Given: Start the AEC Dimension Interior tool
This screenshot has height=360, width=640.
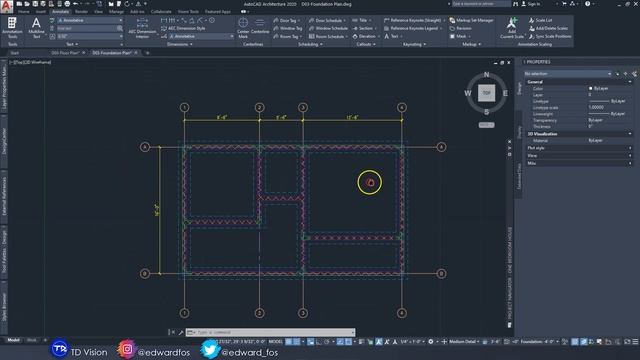Looking at the screenshot, I should click(x=142, y=28).
